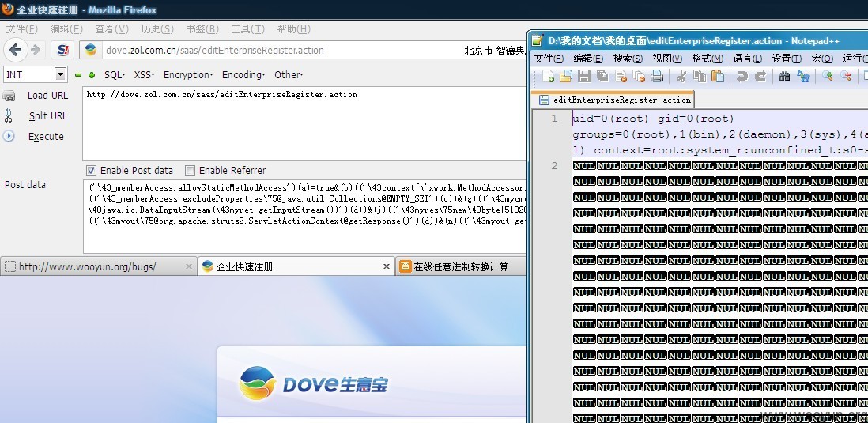Click into the Post data text area
Image resolution: width=868 pixels, height=423 pixels.
pos(304,215)
